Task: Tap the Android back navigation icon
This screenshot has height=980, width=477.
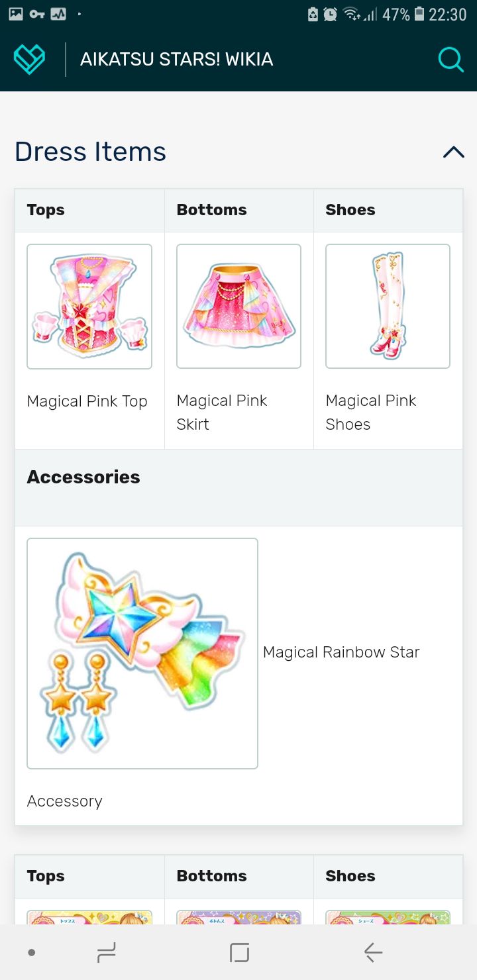Action: (x=373, y=952)
